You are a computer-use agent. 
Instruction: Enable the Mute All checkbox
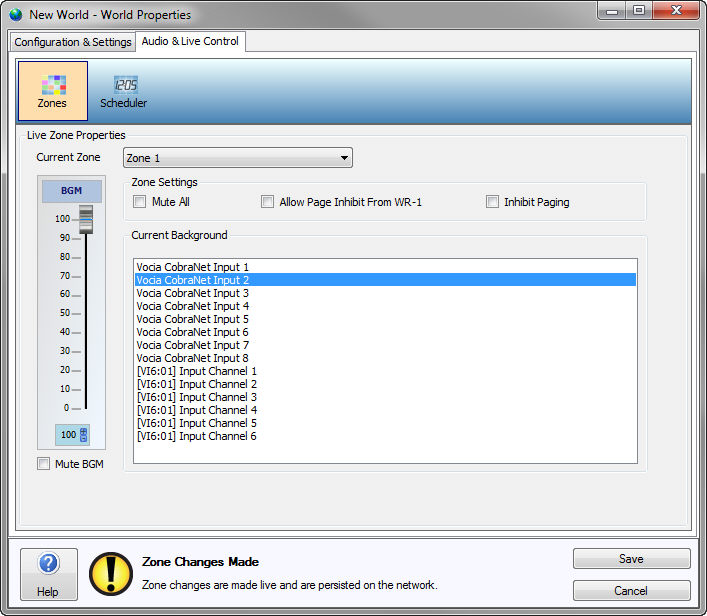coord(140,202)
